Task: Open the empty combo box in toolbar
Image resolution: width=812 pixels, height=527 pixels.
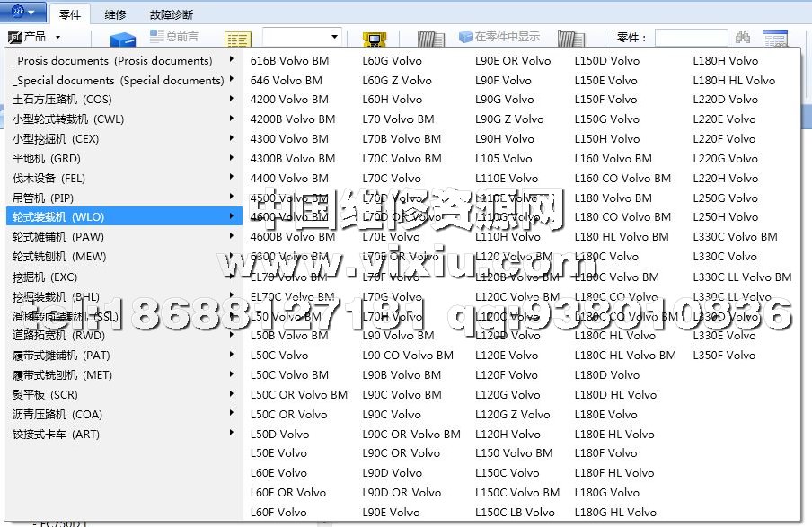Action: click(302, 37)
